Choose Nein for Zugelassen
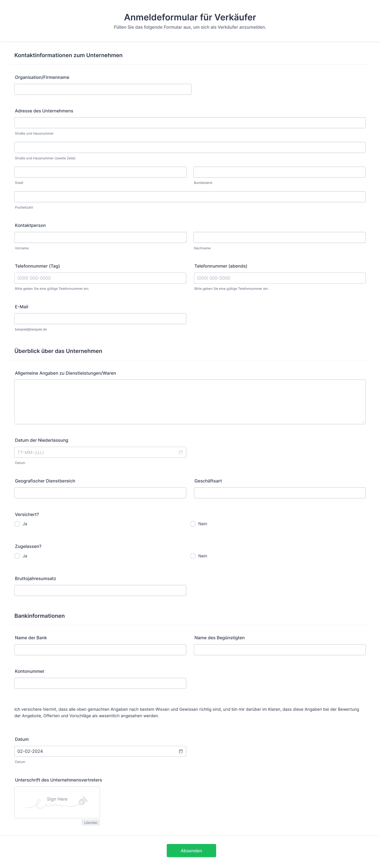 click(x=193, y=556)
